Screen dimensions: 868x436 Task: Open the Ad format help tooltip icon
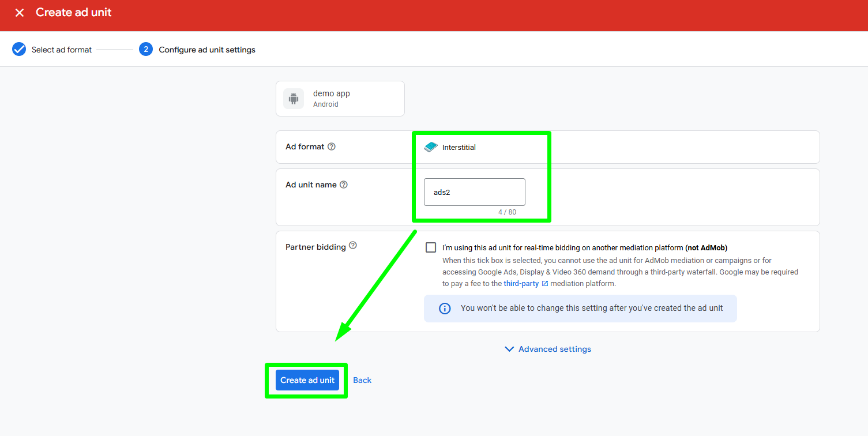click(332, 146)
